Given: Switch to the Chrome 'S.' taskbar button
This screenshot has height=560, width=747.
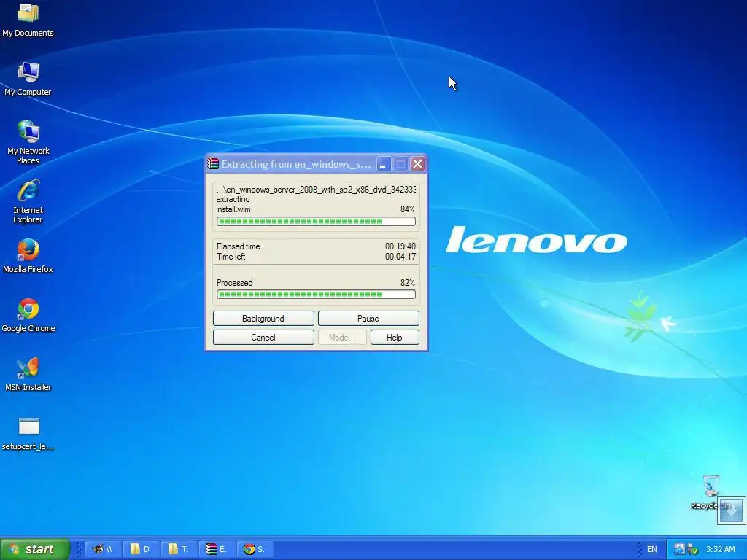Looking at the screenshot, I should pyautogui.click(x=254, y=549).
